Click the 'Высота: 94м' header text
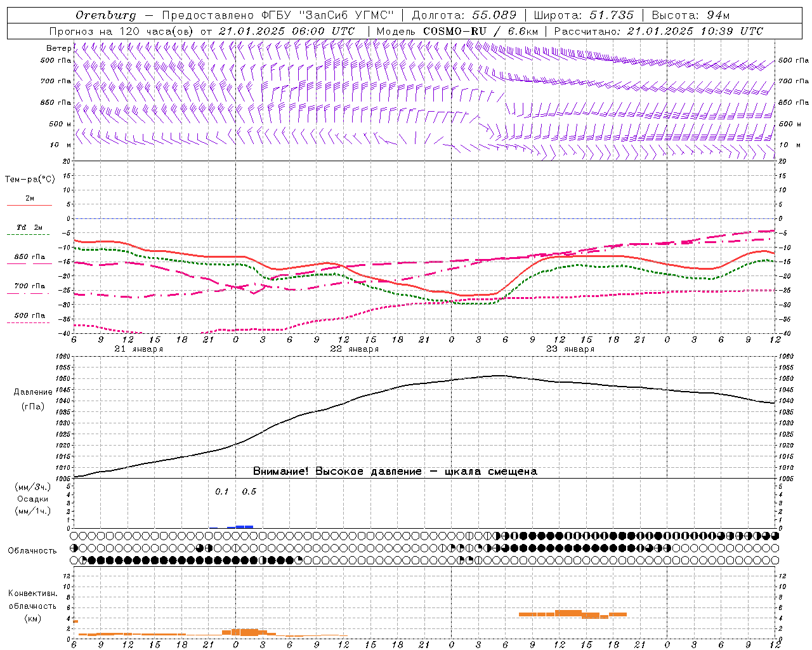 coord(691,15)
